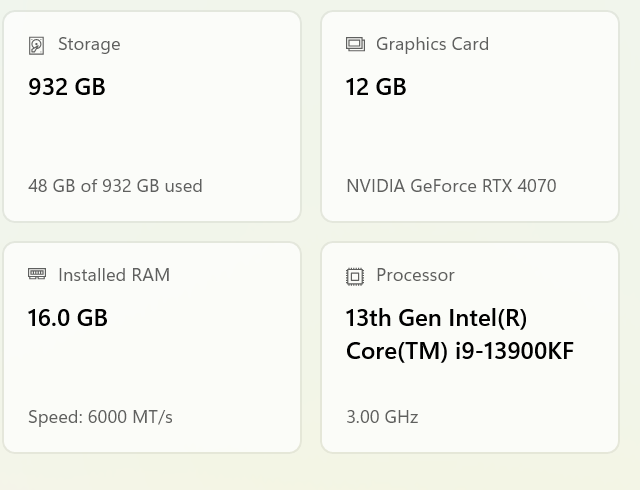
Task: Click the Storage drive icon
Action: [x=37, y=45]
